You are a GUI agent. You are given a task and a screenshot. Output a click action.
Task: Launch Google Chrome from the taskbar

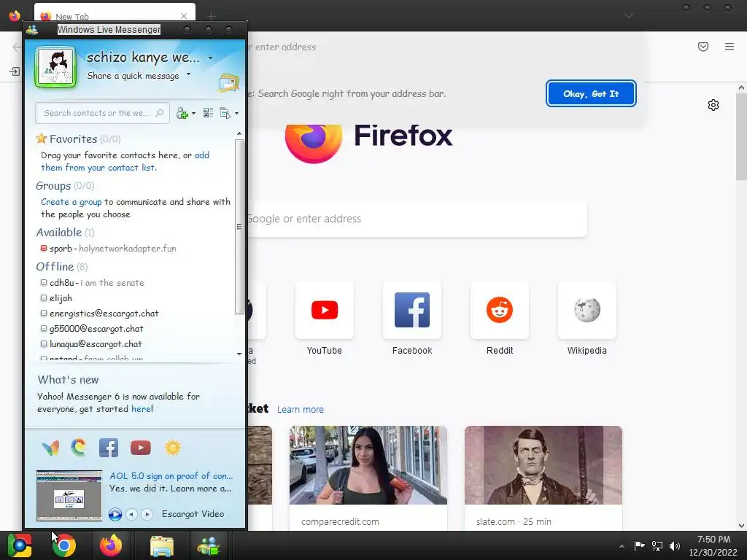[64, 545]
